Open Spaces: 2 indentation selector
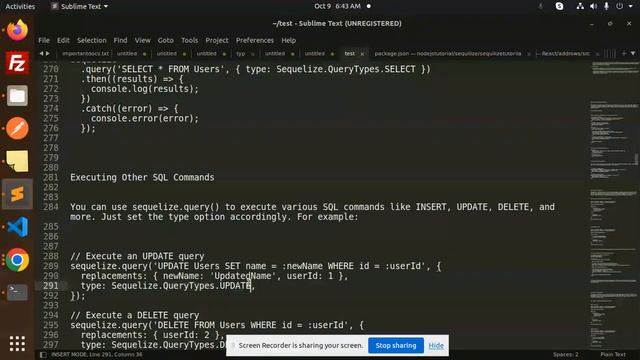This screenshot has width=640, height=360. 566,355
